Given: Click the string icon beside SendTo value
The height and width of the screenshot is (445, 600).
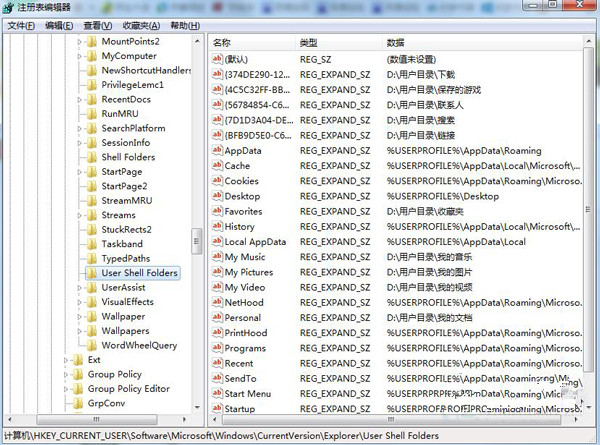Looking at the screenshot, I should click(217, 378).
